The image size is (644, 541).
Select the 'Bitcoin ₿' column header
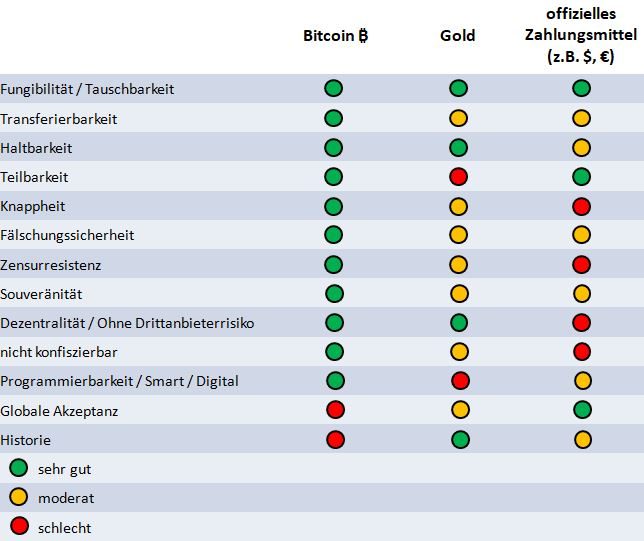336,36
